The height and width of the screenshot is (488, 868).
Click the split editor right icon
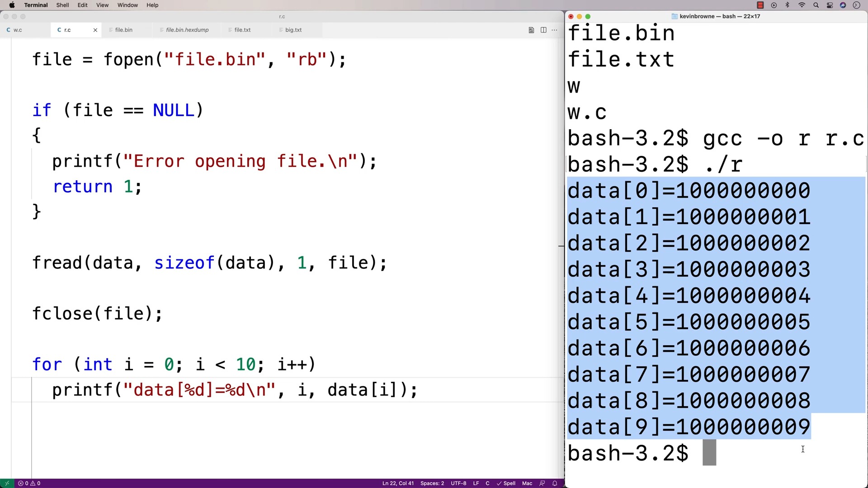pos(543,30)
